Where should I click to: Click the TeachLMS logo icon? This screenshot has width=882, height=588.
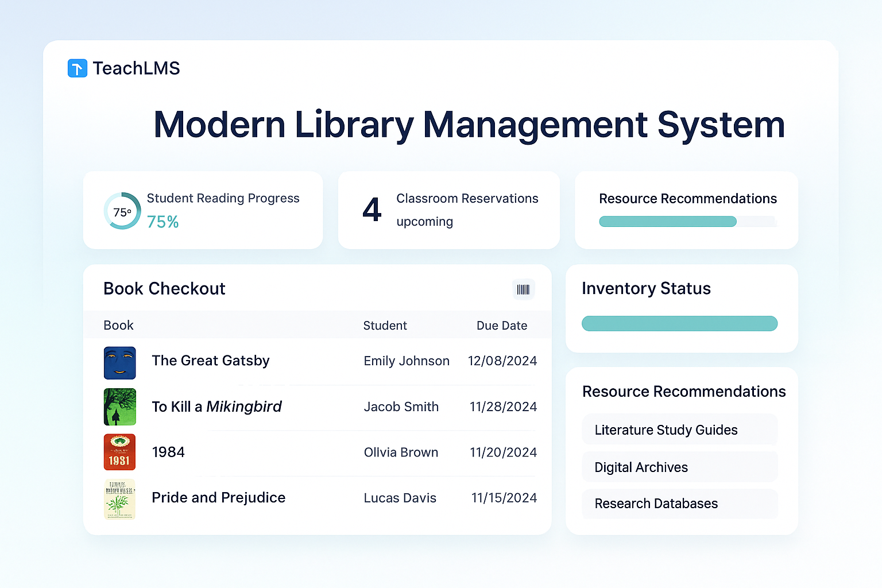(x=77, y=68)
